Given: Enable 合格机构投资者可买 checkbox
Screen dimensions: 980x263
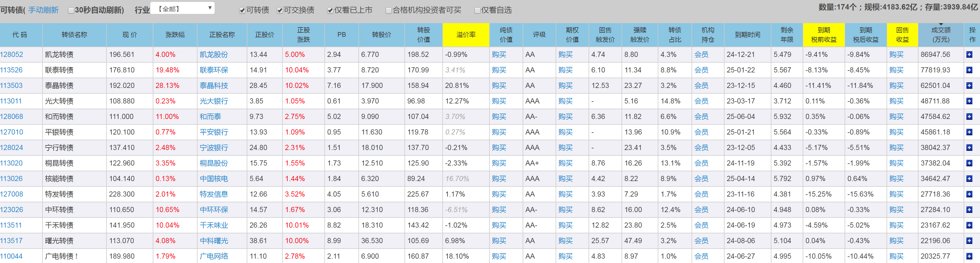Looking at the screenshot, I should [x=388, y=10].
